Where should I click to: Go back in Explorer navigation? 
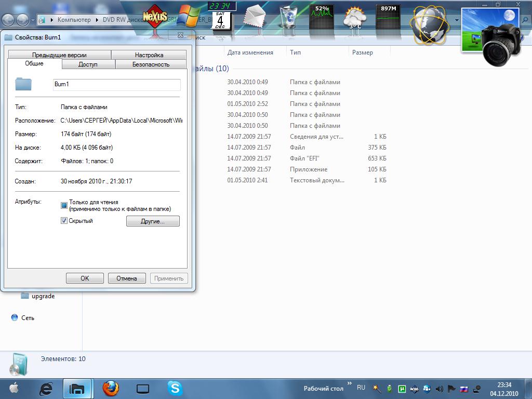pos(8,20)
